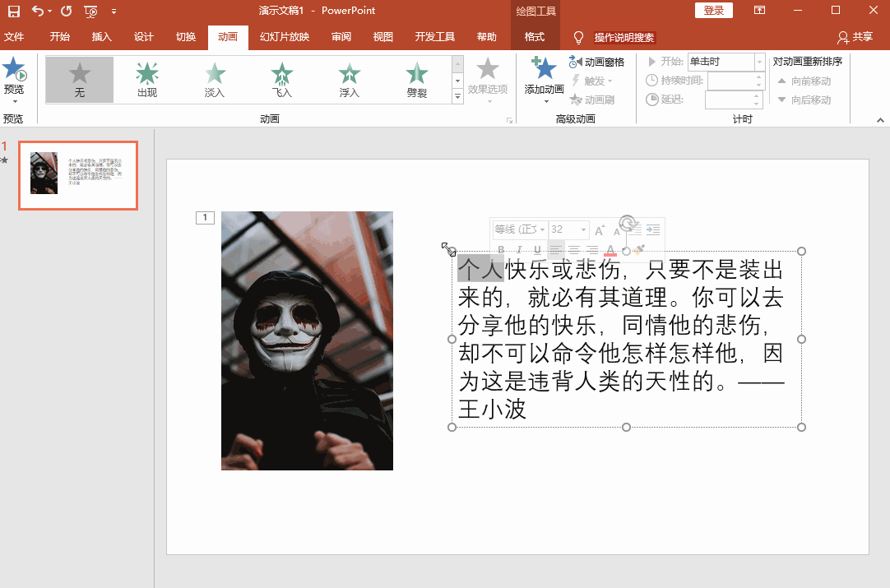
Task: Open the 文件 tab
Action: (14, 37)
